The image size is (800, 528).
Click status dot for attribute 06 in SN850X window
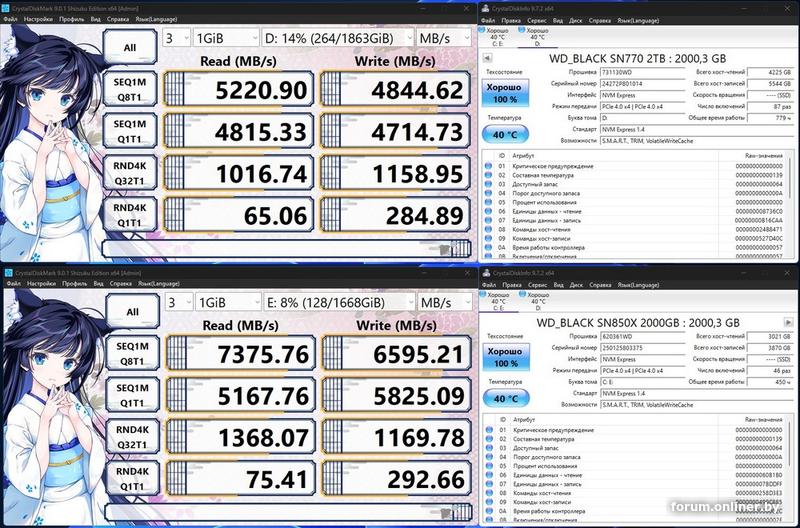tap(489, 475)
